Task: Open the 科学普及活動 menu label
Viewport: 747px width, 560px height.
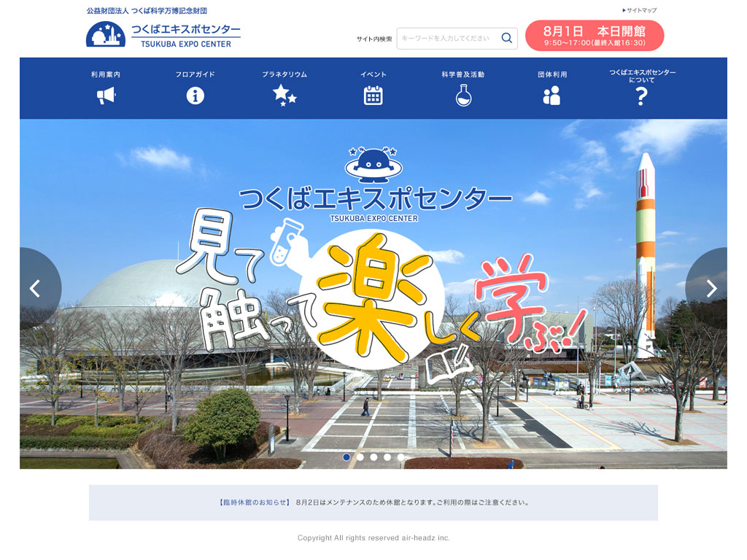Action: 462,74
